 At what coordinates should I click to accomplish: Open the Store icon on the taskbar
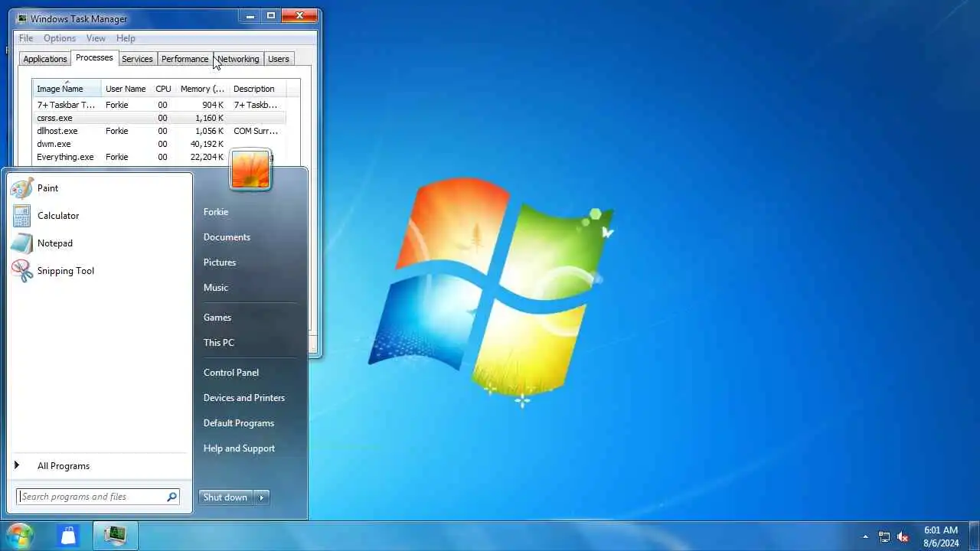point(69,536)
